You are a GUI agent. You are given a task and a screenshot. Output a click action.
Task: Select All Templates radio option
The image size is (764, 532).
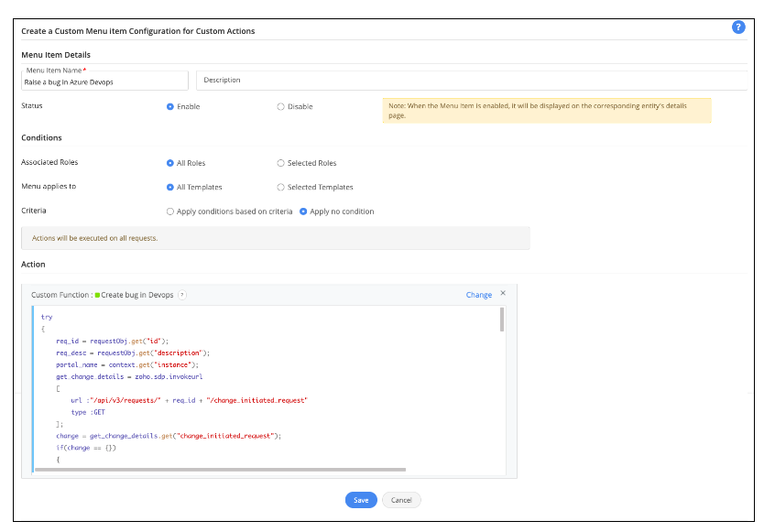[170, 187]
